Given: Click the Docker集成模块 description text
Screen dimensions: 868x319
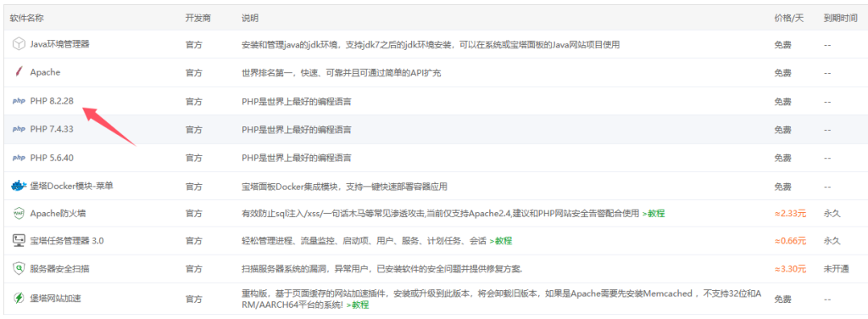Looking at the screenshot, I should pyautogui.click(x=344, y=186).
